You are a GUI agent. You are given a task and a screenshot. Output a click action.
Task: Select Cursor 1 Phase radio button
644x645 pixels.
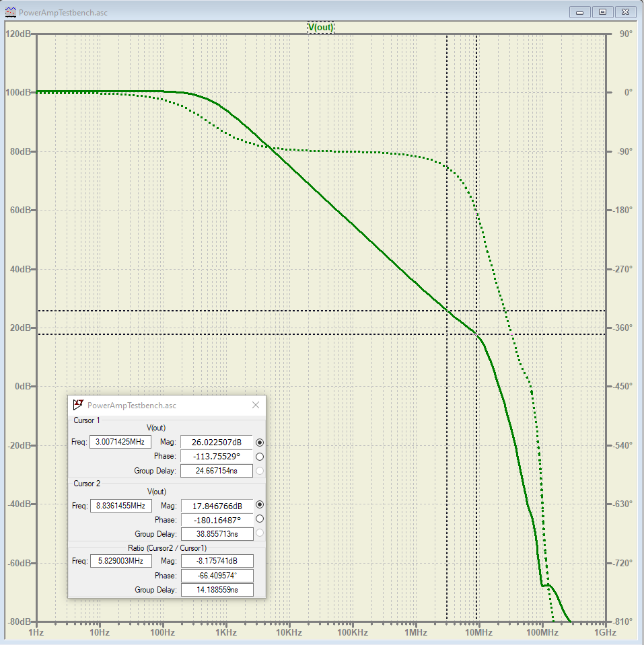click(260, 457)
